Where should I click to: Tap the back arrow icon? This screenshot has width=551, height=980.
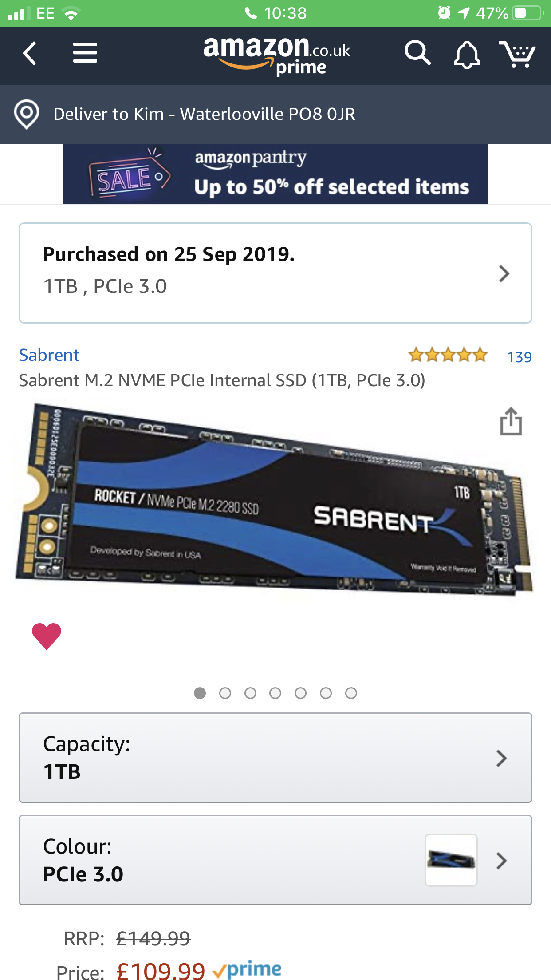click(x=30, y=54)
